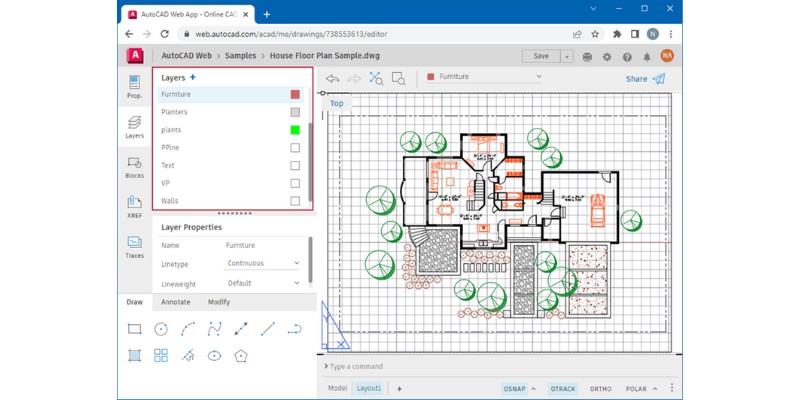800x400 pixels.
Task: Toggle ORTHO mode in status bar
Action: pyautogui.click(x=601, y=389)
